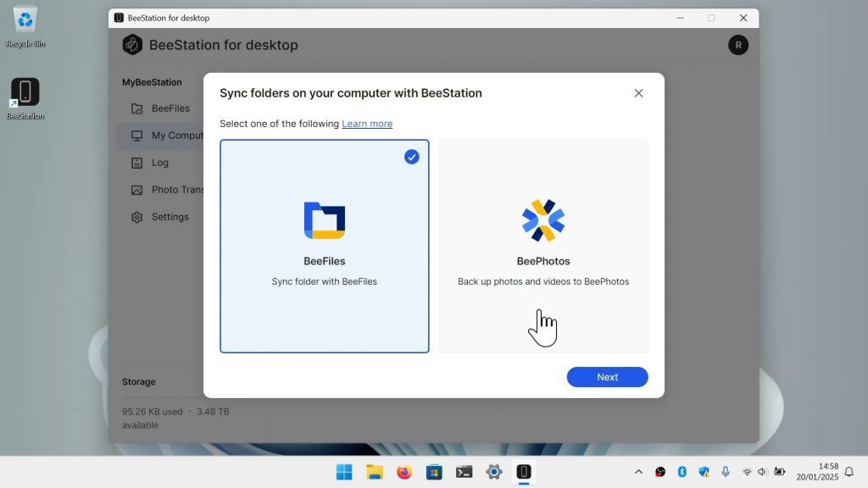Image resolution: width=868 pixels, height=488 pixels.
Task: Click the Settings gear icon in sidebar
Action: tap(136, 217)
